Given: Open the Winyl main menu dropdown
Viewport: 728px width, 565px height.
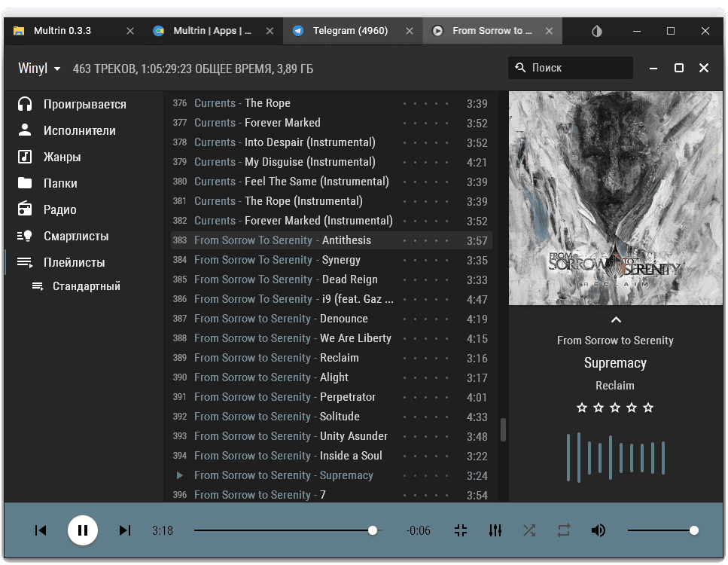Looking at the screenshot, I should point(39,69).
